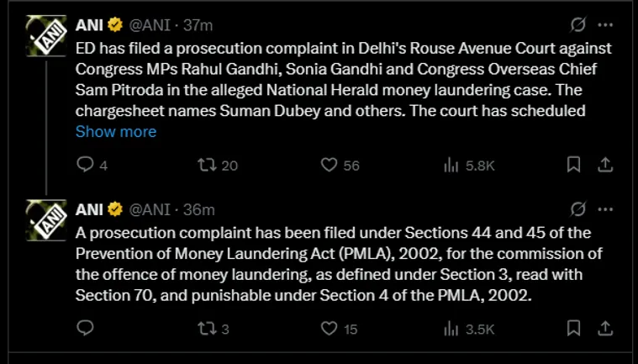Repost the second tweet with 3 reposts
The width and height of the screenshot is (638, 364).
(x=205, y=328)
